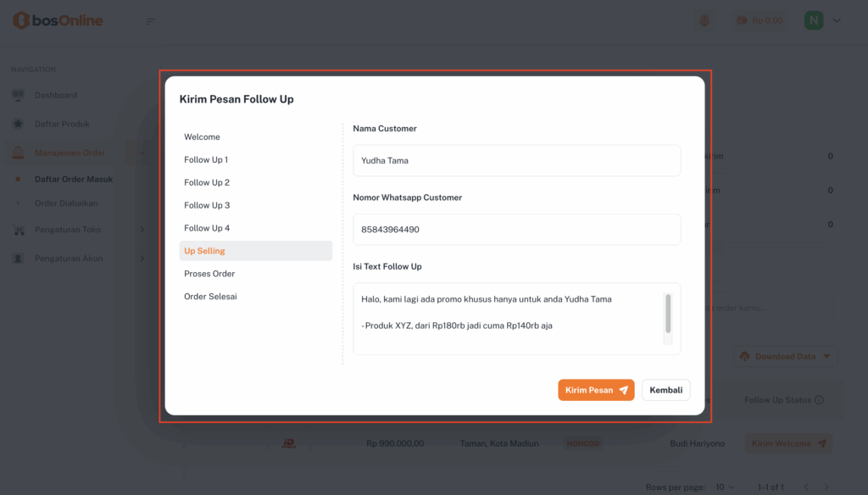
Task: Expand the user account dropdown chevron
Action: point(837,20)
